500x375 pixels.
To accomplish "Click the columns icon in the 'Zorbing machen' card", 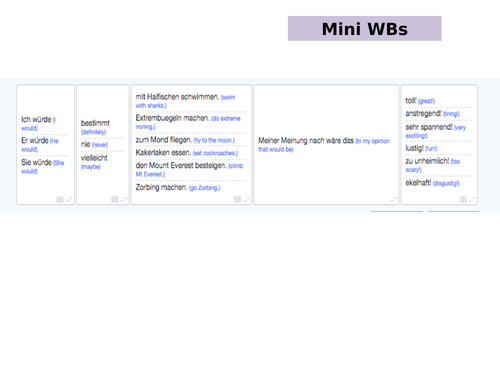I will 237,199.
